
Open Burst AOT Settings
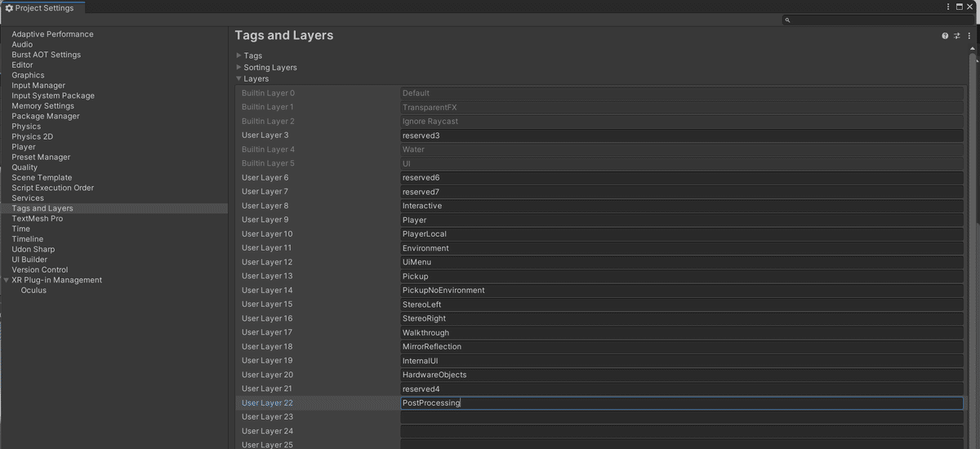[46, 55]
